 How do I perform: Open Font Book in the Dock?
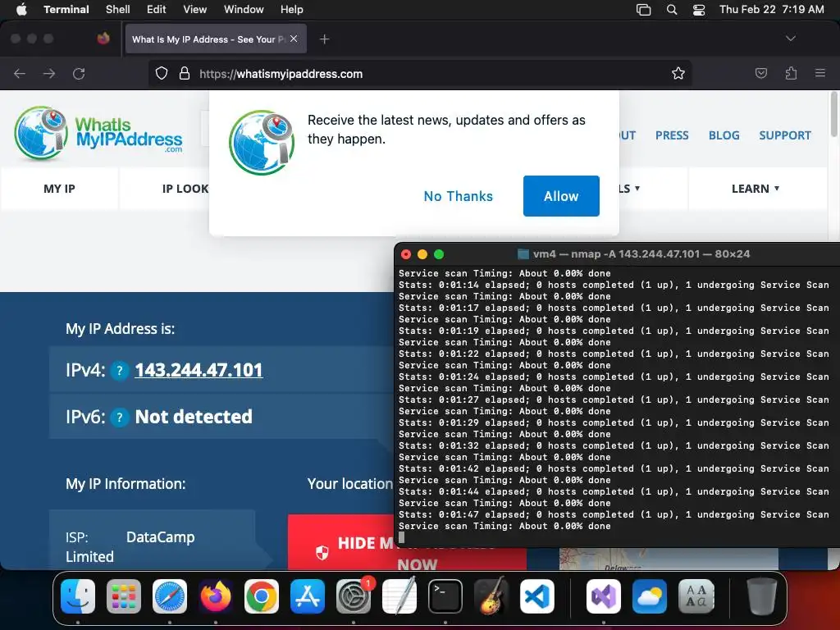coord(696,596)
